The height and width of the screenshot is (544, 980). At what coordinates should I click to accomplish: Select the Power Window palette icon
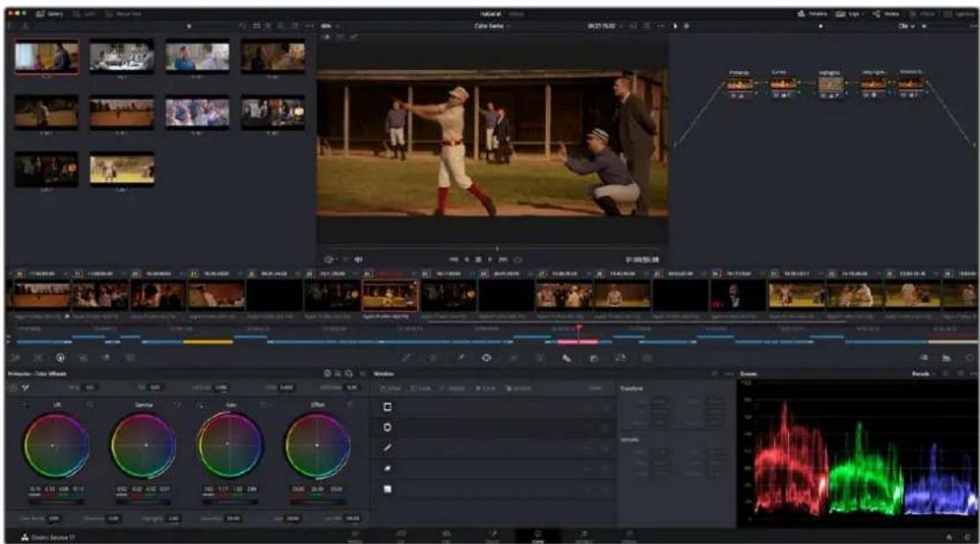[486, 358]
